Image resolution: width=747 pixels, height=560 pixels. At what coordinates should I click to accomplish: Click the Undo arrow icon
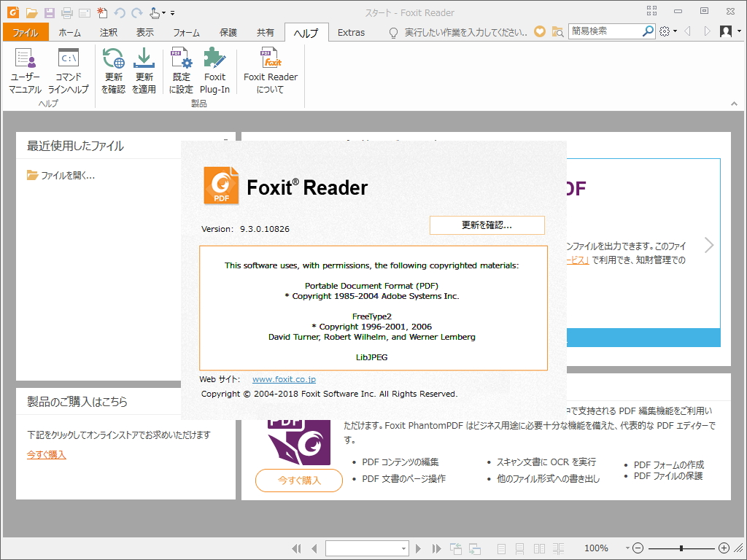tap(119, 12)
